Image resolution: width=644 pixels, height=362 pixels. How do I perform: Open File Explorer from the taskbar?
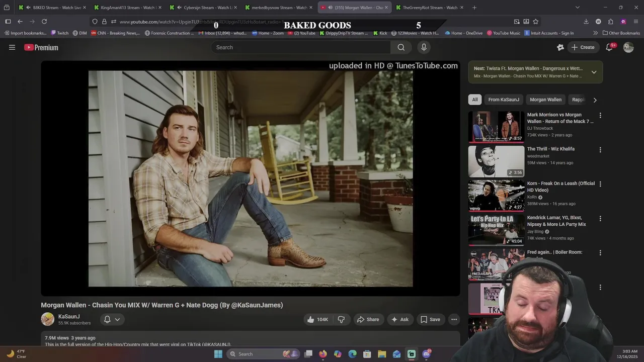pos(382,354)
